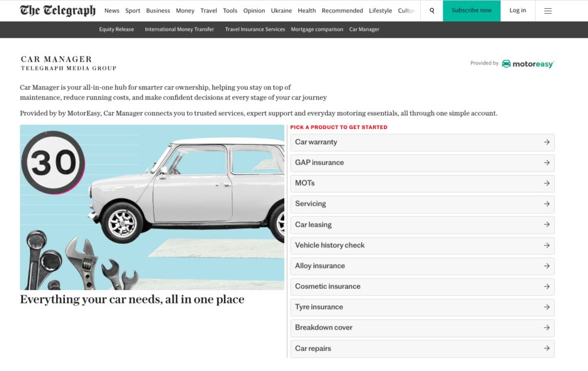The image size is (588, 371).
Task: Click the arrow on Tyre insurance row
Action: point(547,307)
